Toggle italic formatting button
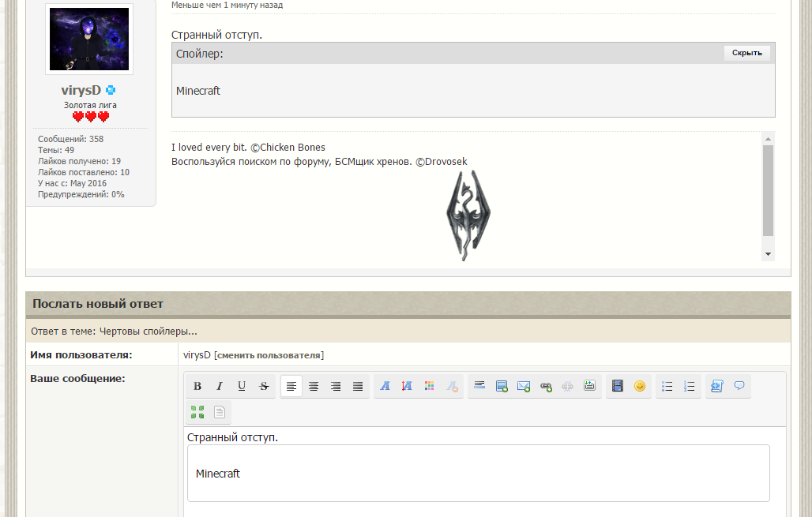The width and height of the screenshot is (812, 517). point(220,386)
